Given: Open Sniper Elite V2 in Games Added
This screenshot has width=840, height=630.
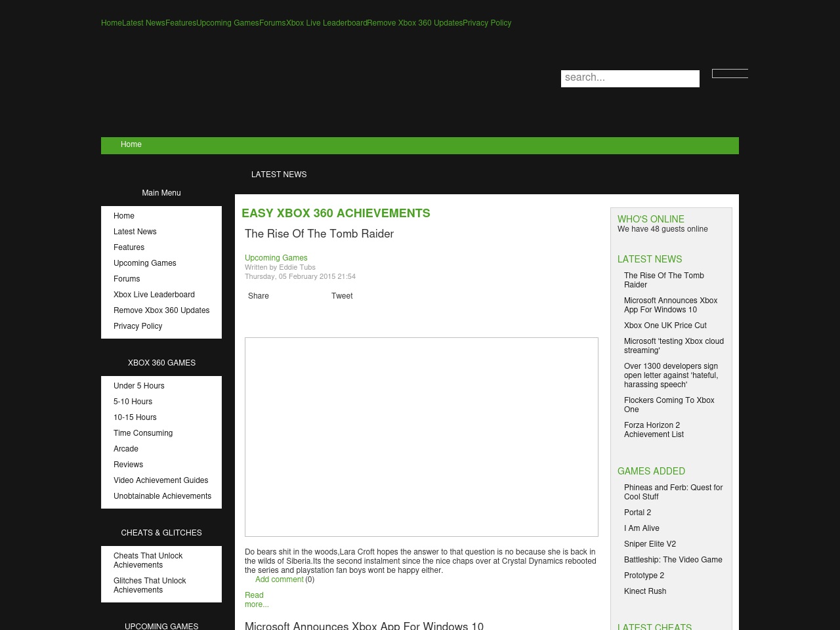Looking at the screenshot, I should (x=650, y=544).
